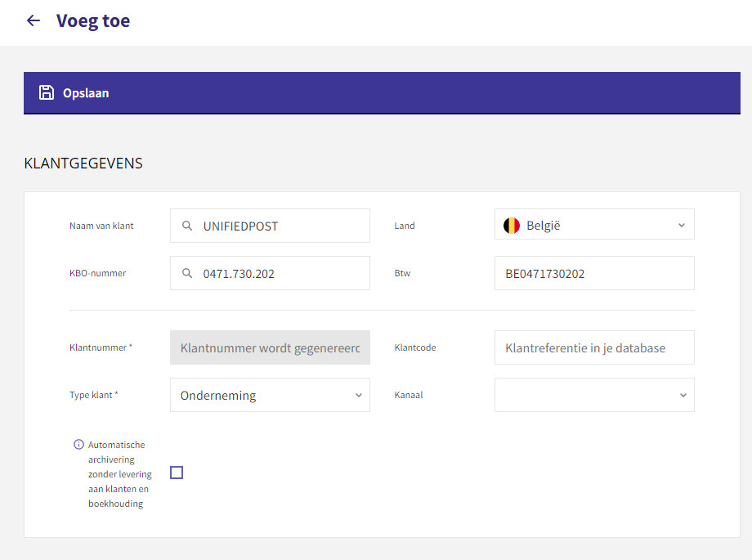
Task: Click the chevron arrow next to Onderneming
Action: [x=359, y=396]
